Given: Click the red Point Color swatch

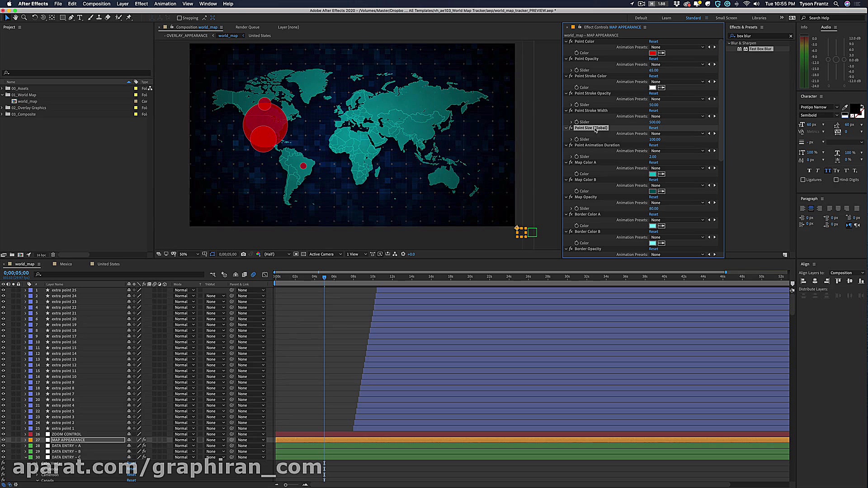Looking at the screenshot, I should [652, 53].
